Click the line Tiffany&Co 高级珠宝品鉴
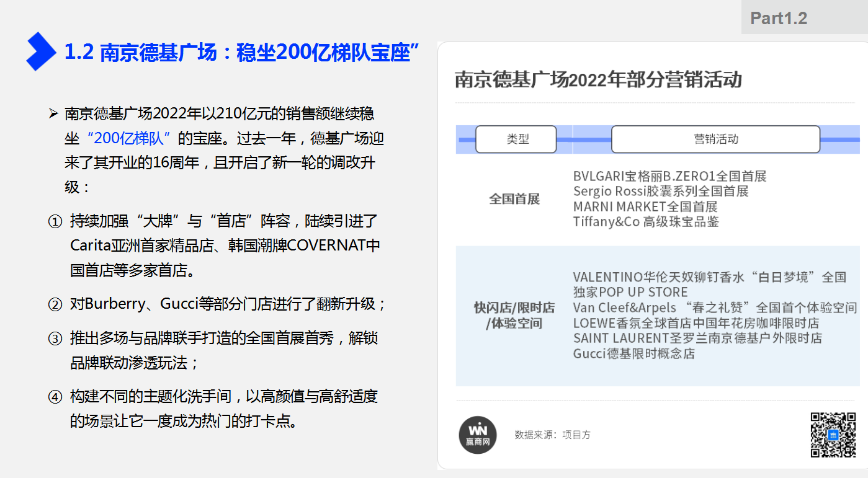The image size is (868, 478). (x=646, y=221)
